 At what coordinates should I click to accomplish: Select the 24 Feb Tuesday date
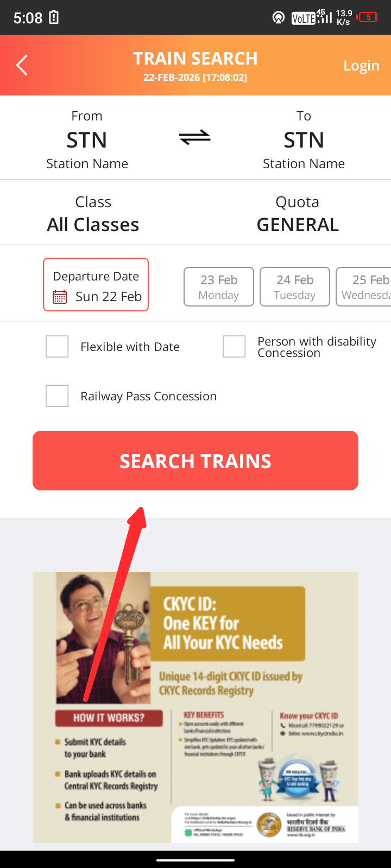tap(295, 287)
